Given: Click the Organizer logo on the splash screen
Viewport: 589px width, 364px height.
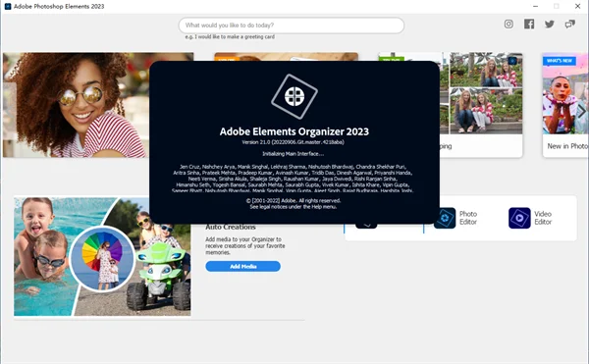Looking at the screenshot, I should tap(294, 96).
